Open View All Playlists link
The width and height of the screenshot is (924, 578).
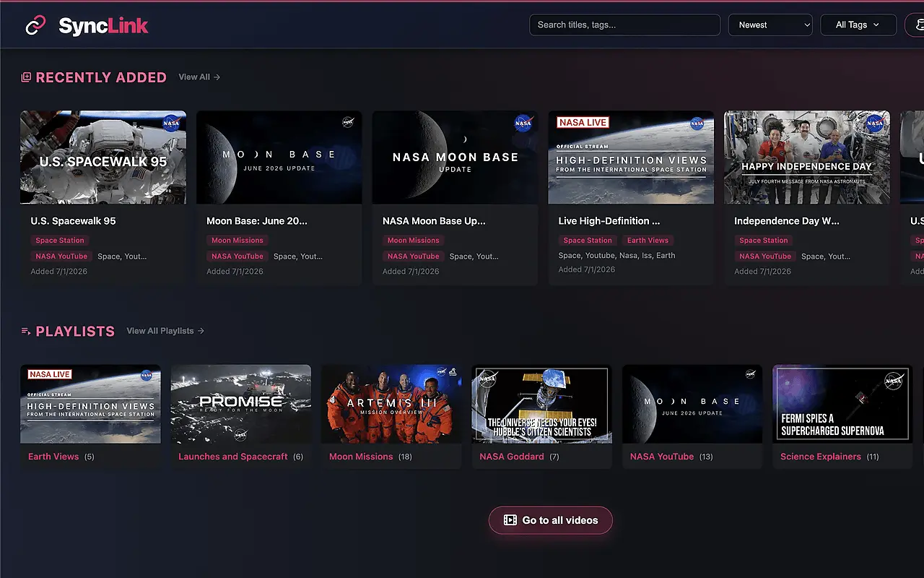pyautogui.click(x=165, y=331)
